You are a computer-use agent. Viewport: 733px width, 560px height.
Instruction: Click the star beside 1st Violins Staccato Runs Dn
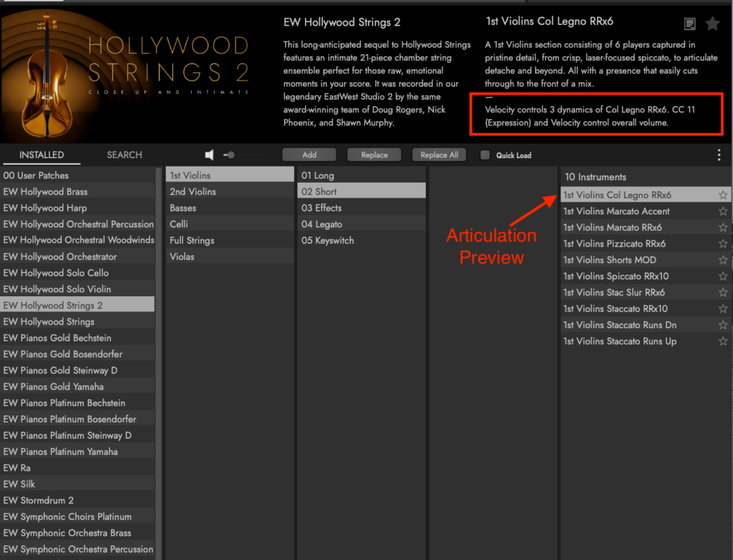tap(723, 325)
